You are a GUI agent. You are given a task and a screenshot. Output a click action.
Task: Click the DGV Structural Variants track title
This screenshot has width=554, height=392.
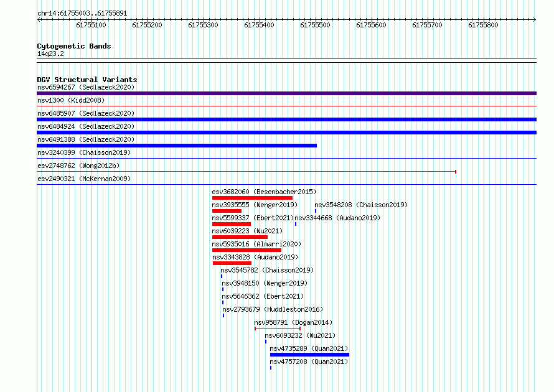(87, 80)
